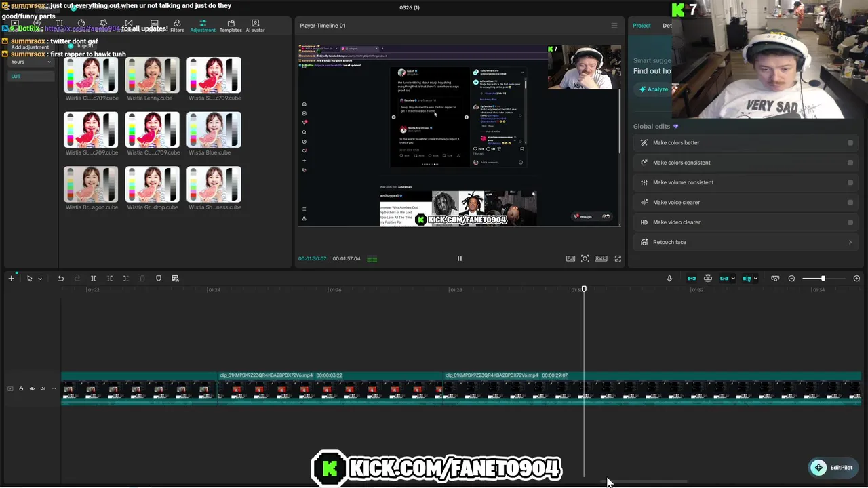Delete right of playhead trim tool
Image resolution: width=868 pixels, height=488 pixels.
coord(125,278)
